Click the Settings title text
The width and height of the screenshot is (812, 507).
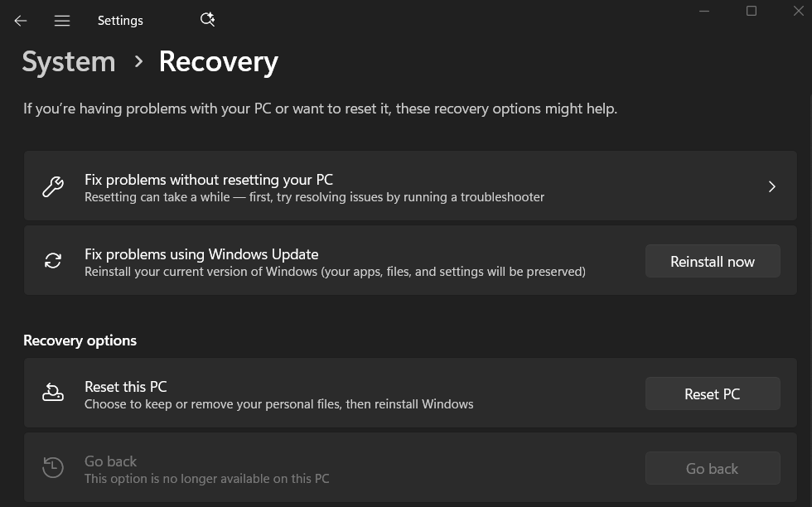120,21
